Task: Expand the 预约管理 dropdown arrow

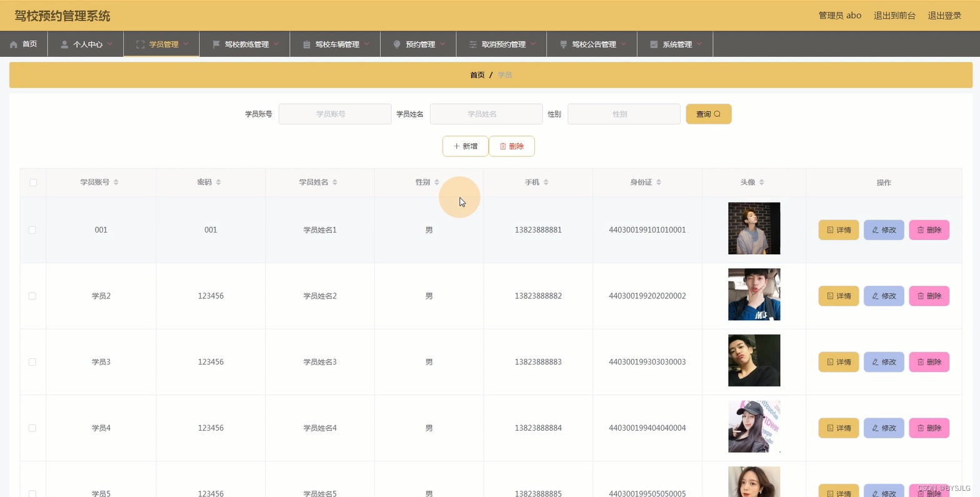Action: [442, 44]
